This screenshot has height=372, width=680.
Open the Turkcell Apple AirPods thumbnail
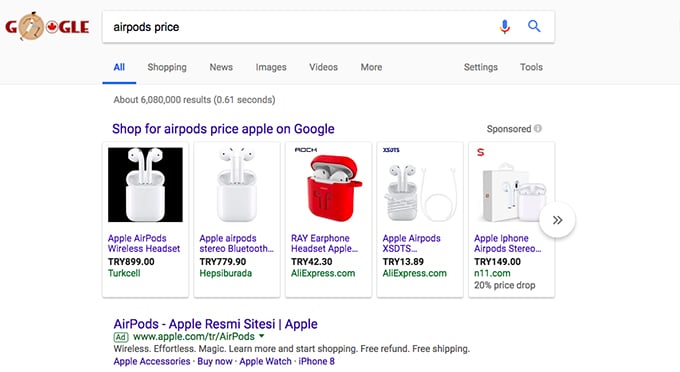coord(145,185)
